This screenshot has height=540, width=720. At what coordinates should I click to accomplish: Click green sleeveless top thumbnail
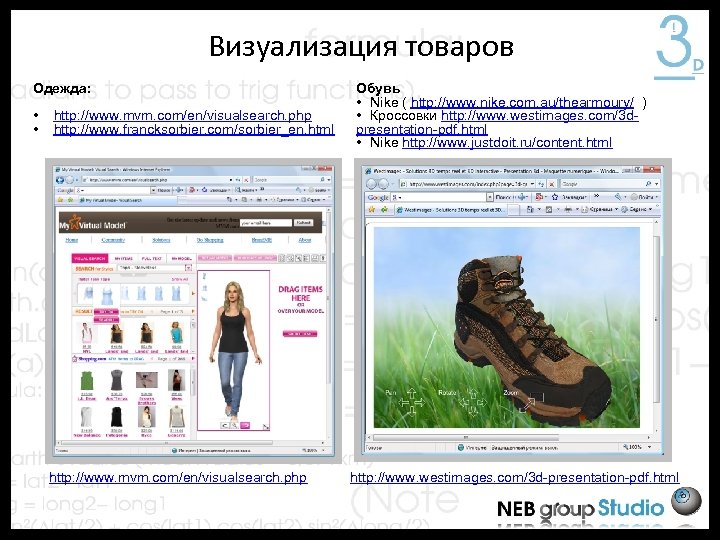coord(86,381)
